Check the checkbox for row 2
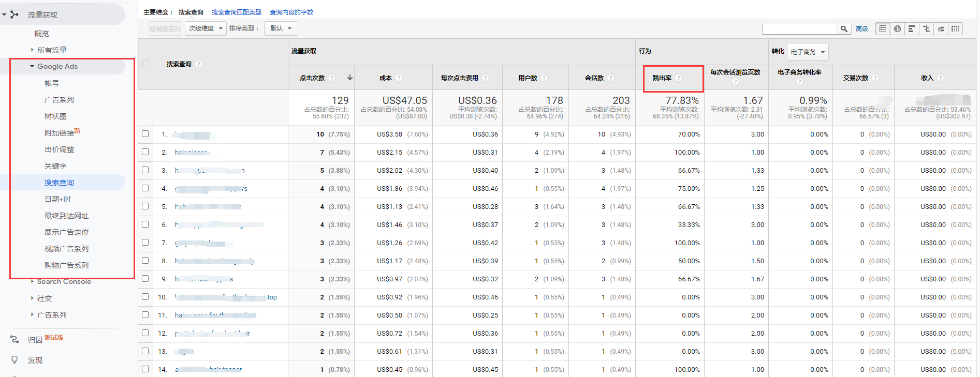 pos(145,152)
